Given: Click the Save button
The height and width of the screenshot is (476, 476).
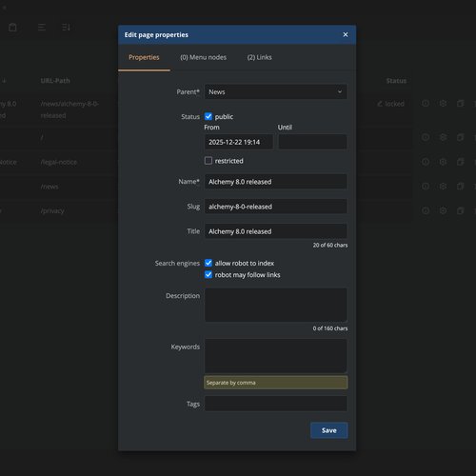Looking at the screenshot, I should click(329, 430).
